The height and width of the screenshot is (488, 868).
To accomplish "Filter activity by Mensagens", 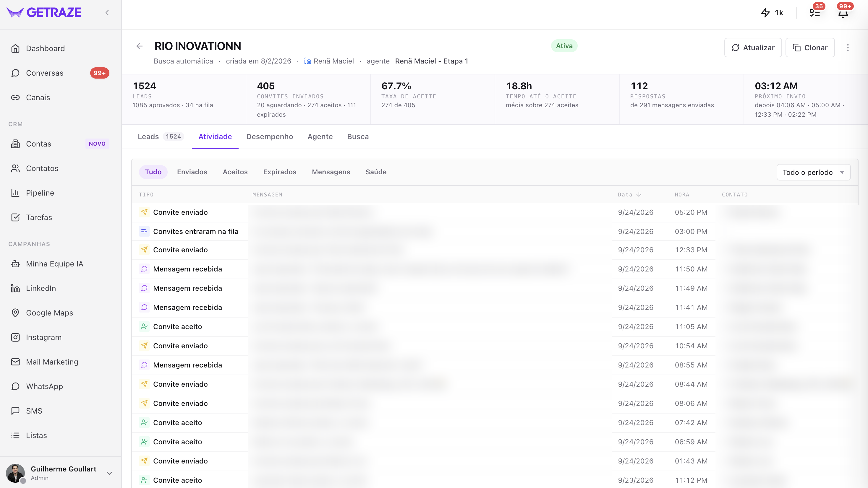I will (331, 172).
